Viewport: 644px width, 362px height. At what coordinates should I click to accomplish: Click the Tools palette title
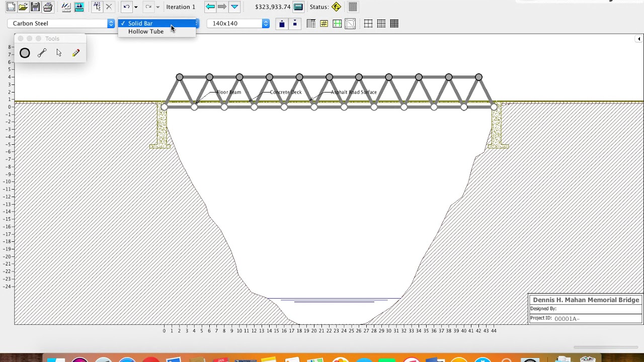pos(52,39)
